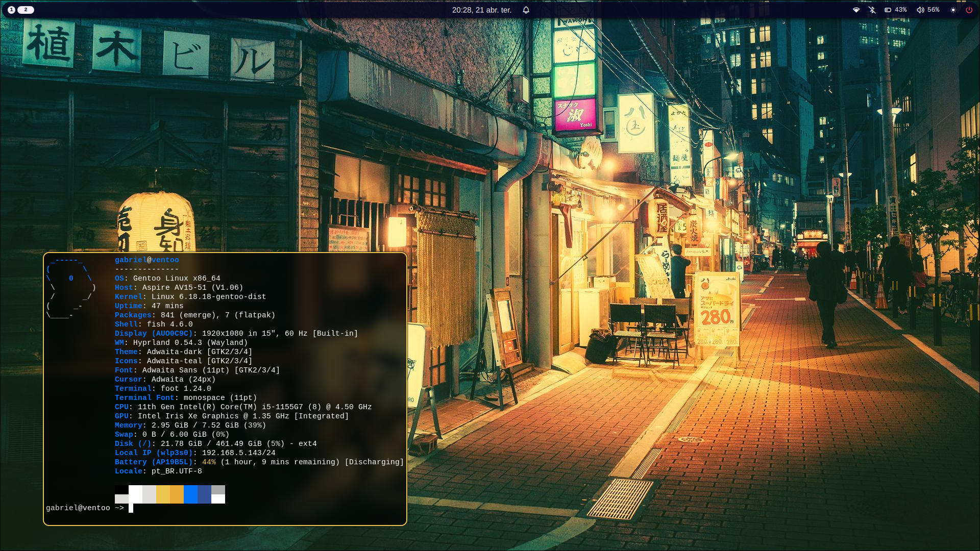Toggle the disabled Bluetooth icon

tap(872, 10)
